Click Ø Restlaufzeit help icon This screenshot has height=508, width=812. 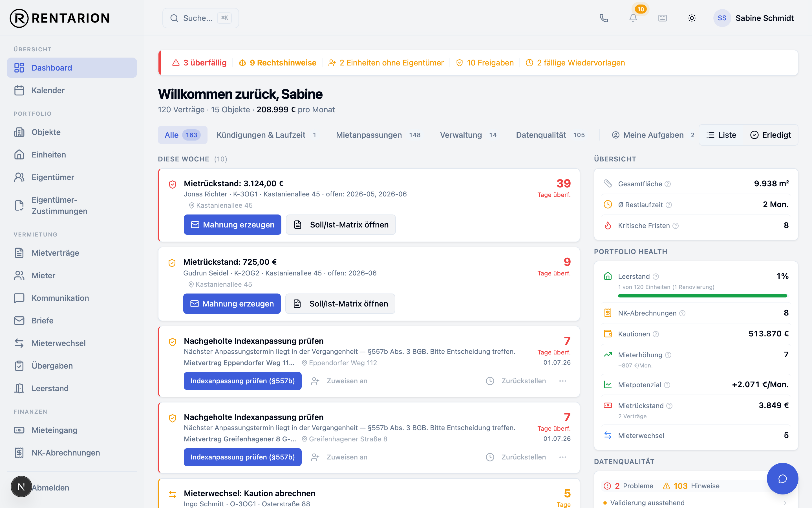click(x=669, y=205)
